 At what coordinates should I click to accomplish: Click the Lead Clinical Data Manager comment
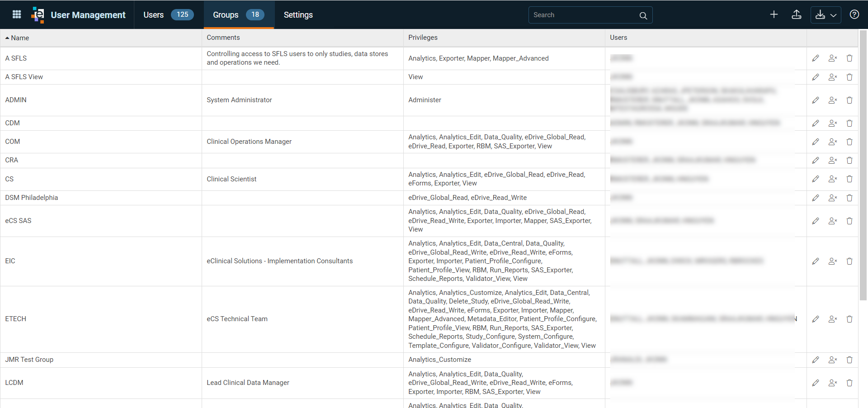[x=248, y=383]
